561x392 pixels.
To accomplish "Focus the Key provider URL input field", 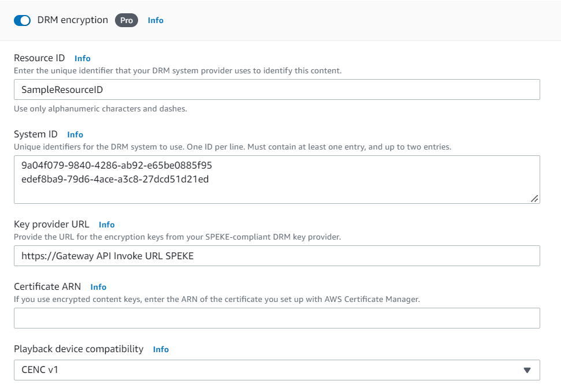I will coord(277,256).
